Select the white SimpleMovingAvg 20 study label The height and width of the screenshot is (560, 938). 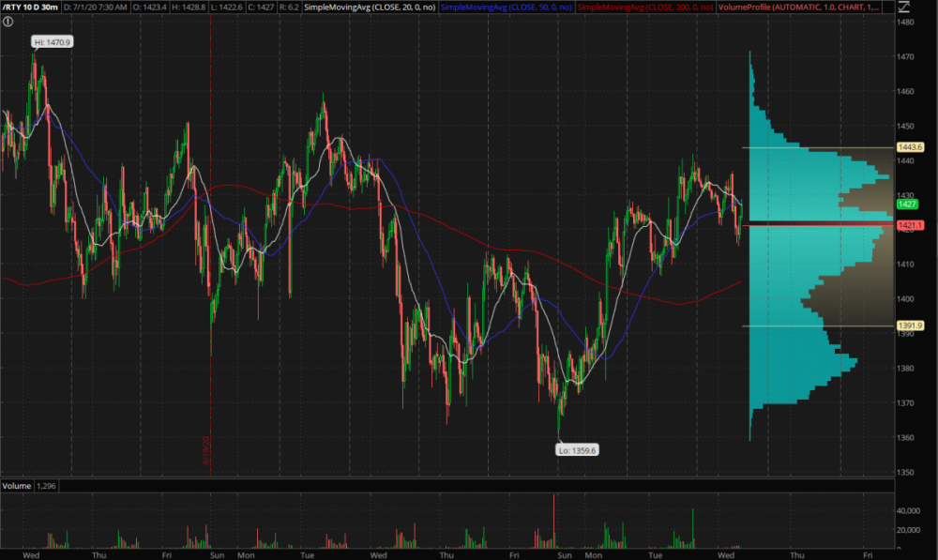point(371,8)
